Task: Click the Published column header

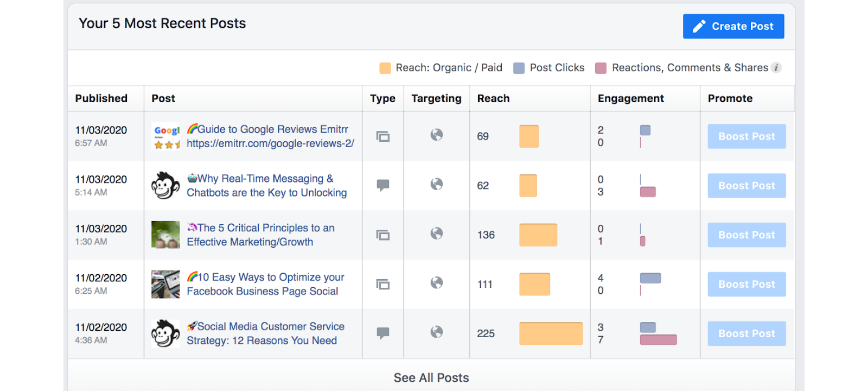Action: pos(101,98)
